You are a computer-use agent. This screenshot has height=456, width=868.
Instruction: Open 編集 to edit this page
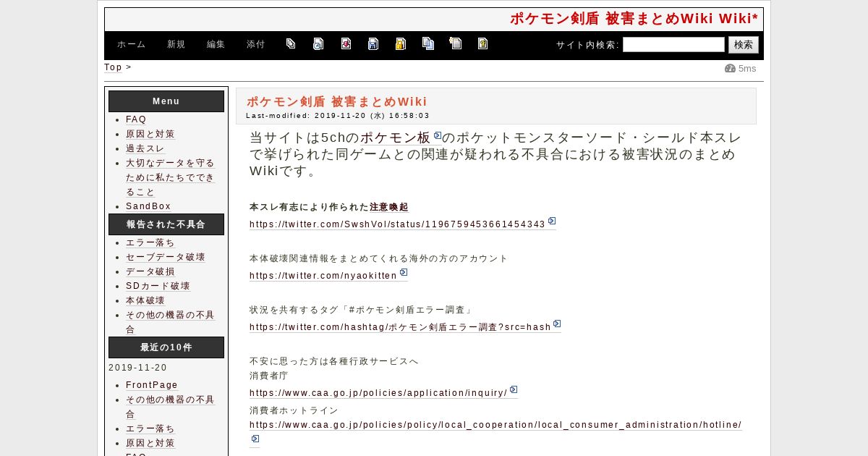[x=216, y=44]
